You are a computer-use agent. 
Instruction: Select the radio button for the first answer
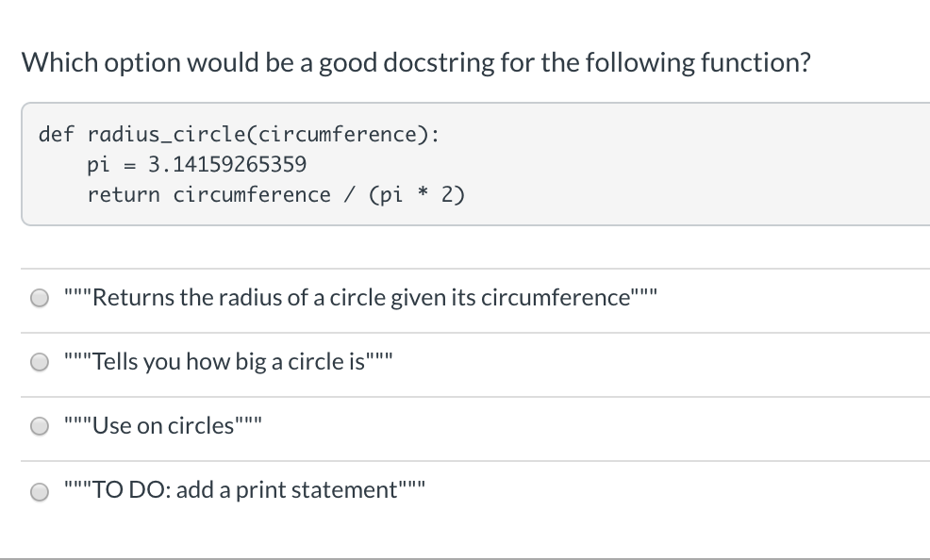pyautogui.click(x=40, y=297)
